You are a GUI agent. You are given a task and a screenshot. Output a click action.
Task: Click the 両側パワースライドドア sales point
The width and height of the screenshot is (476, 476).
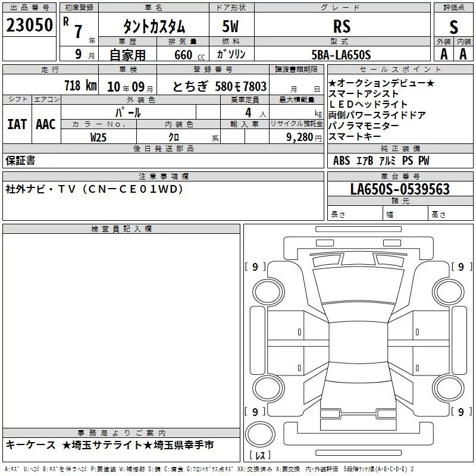pos(377,115)
